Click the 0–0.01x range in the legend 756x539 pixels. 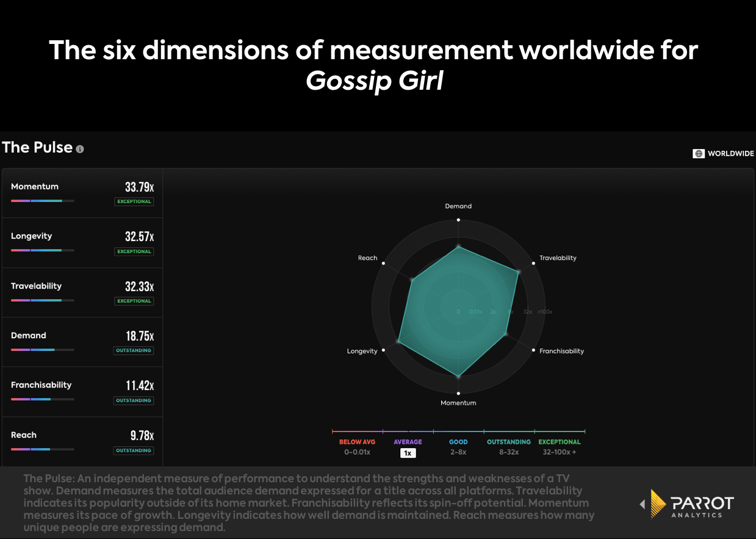coord(358,452)
